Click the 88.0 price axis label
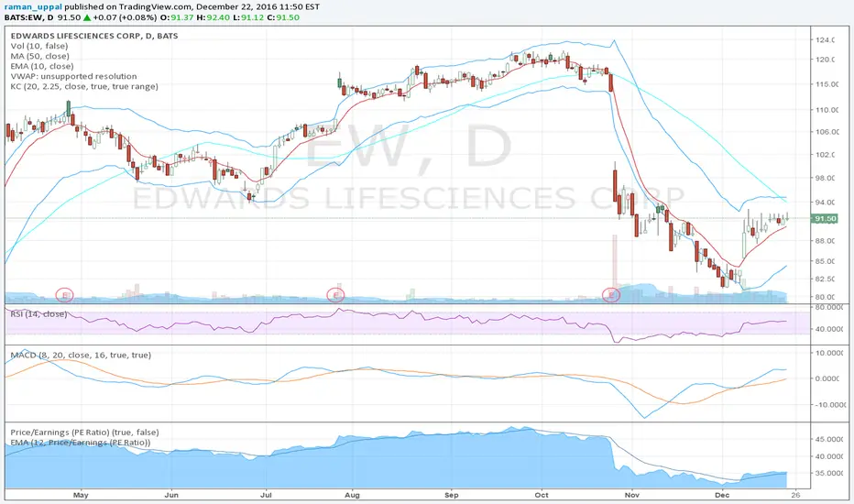854x504 pixels. pos(827,241)
